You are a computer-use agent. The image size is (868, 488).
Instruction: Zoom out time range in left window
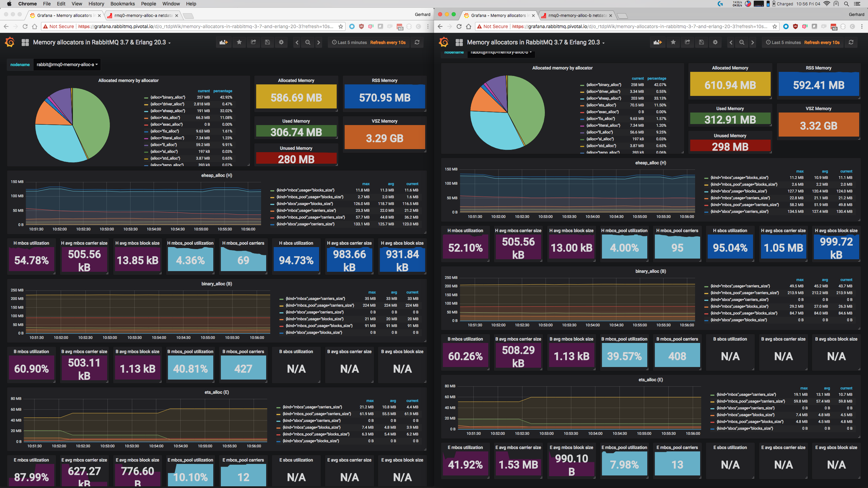point(308,42)
